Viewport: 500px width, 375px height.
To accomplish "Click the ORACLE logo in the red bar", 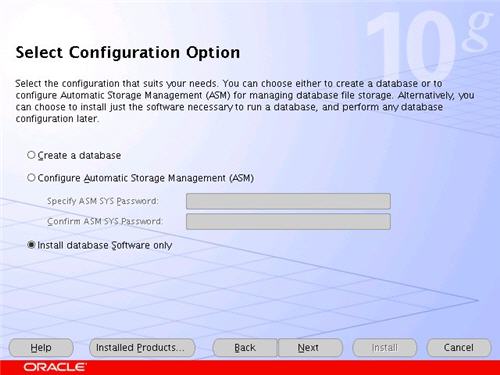I will 54,367.
